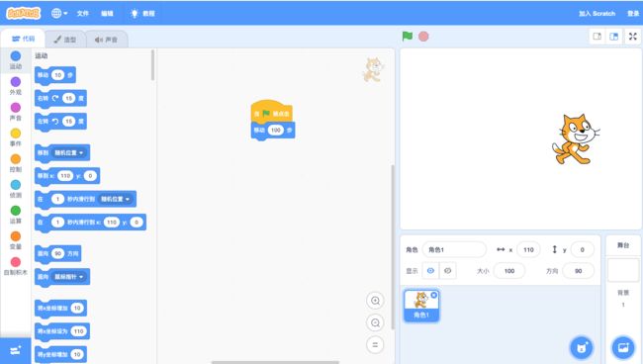Switch to the 造型 (Costumes) tab

point(65,40)
